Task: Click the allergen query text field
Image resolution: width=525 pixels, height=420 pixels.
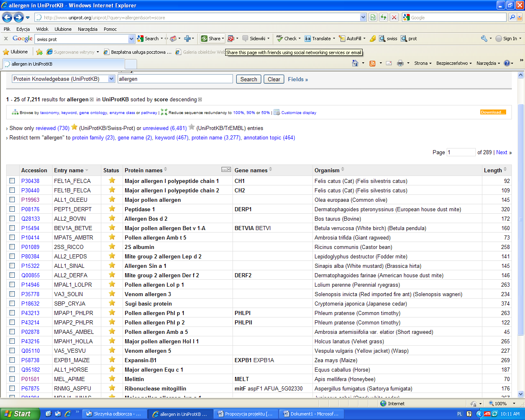Action: (175, 79)
